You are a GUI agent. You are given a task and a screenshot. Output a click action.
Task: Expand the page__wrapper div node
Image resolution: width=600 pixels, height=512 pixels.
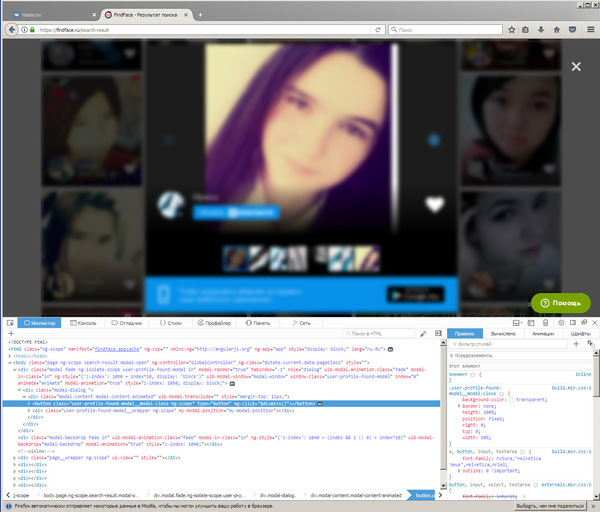15,458
